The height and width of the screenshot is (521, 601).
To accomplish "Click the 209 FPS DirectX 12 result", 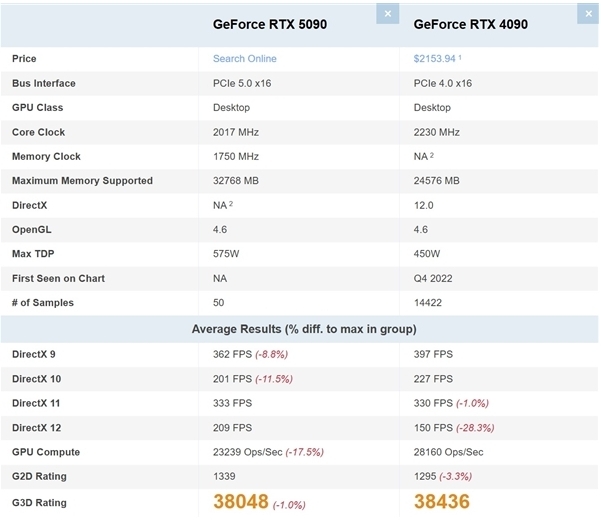I will click(232, 427).
